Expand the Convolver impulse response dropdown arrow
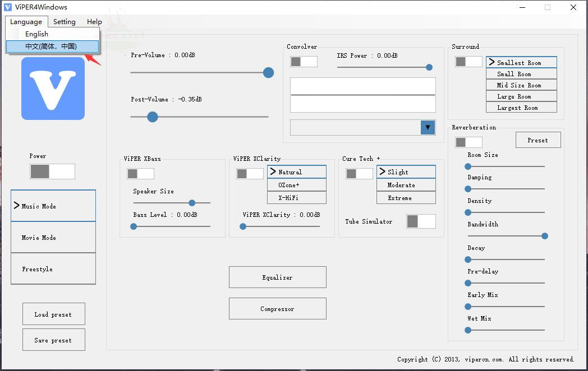Viewport: 588px width, 371px height. click(x=428, y=127)
